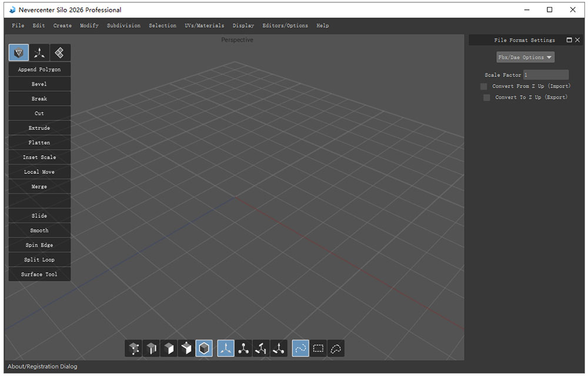Image resolution: width=588 pixels, height=376 pixels.
Task: Open the Subdivision menu
Action: (123, 26)
